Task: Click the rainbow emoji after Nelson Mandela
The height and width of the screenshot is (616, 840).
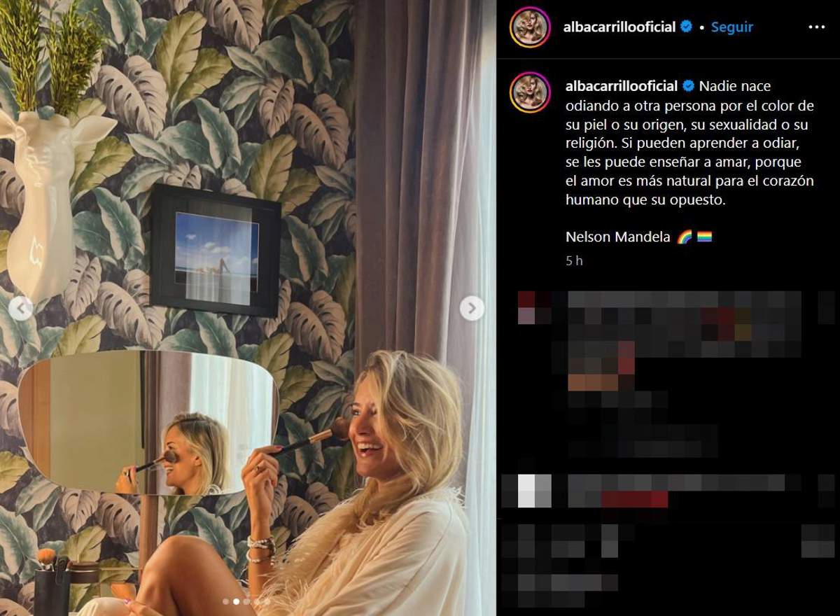Action: [x=685, y=237]
